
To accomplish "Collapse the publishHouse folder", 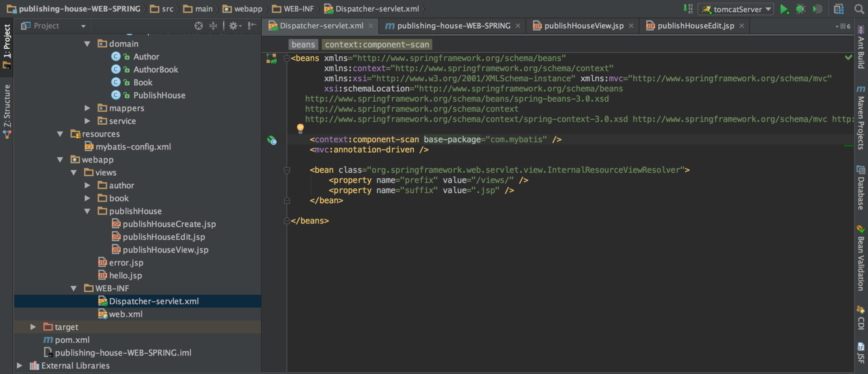I will [87, 211].
